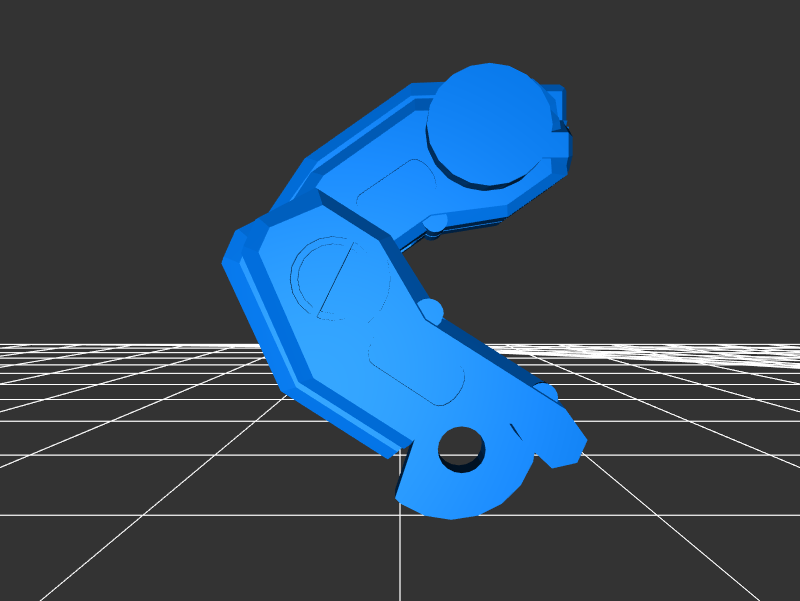Viewport: 800px width, 601px height.
Task: Select the small peg near the bottom-right tab
Action: (545, 391)
